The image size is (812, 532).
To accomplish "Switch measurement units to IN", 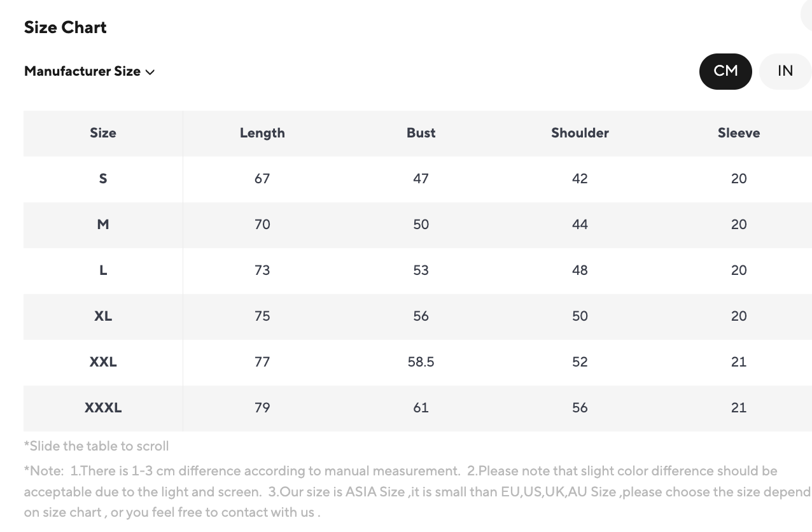I will point(785,71).
